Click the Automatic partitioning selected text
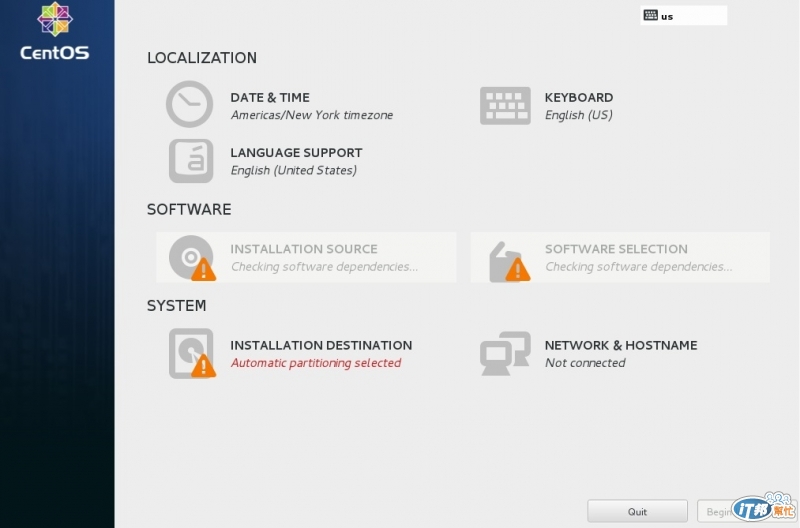Viewport: 800px width, 528px height. 316,363
